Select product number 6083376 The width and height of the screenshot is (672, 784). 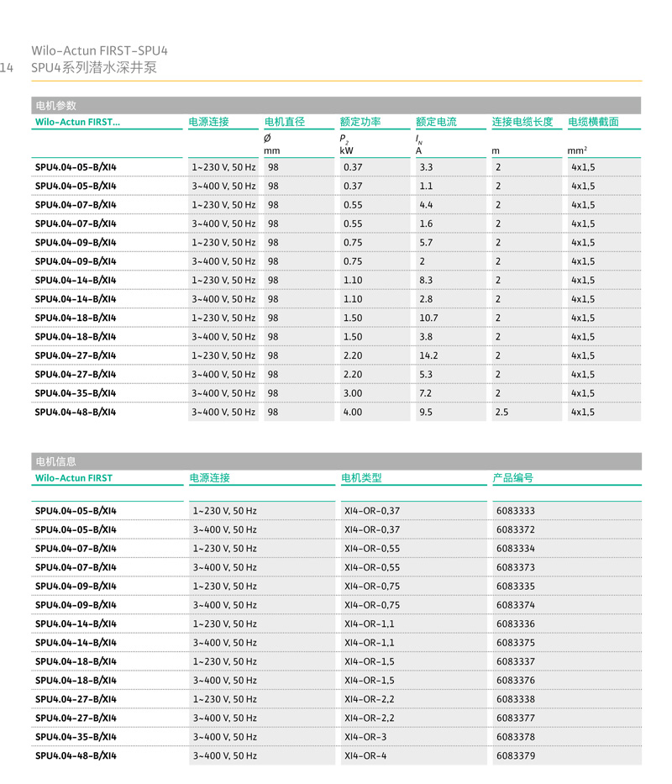(515, 681)
